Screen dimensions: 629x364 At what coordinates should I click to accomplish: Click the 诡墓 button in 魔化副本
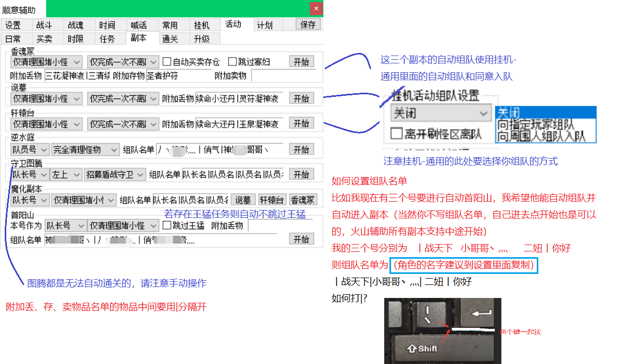tap(243, 200)
